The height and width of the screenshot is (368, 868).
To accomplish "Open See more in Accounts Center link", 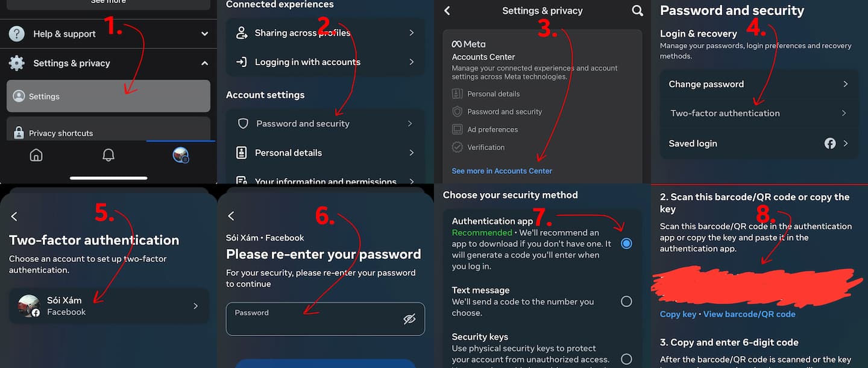I will coord(501,171).
